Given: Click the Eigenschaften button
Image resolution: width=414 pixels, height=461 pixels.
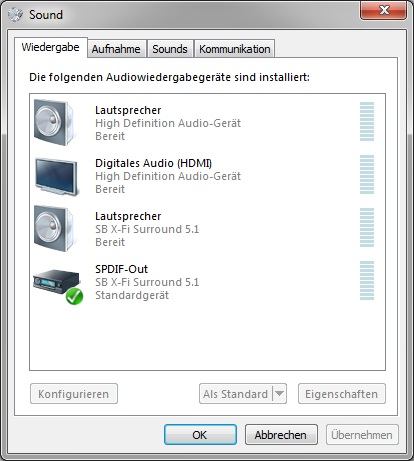Looking at the screenshot, I should 342,394.
